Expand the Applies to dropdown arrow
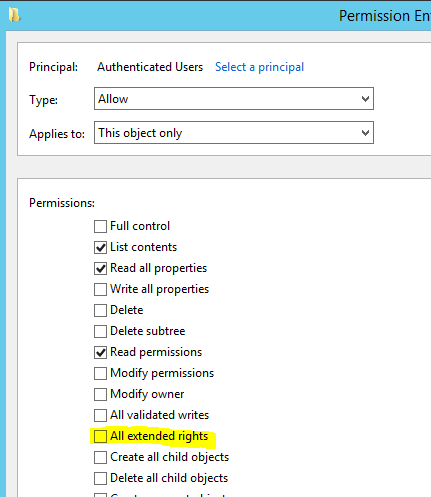The image size is (431, 497). [x=365, y=133]
